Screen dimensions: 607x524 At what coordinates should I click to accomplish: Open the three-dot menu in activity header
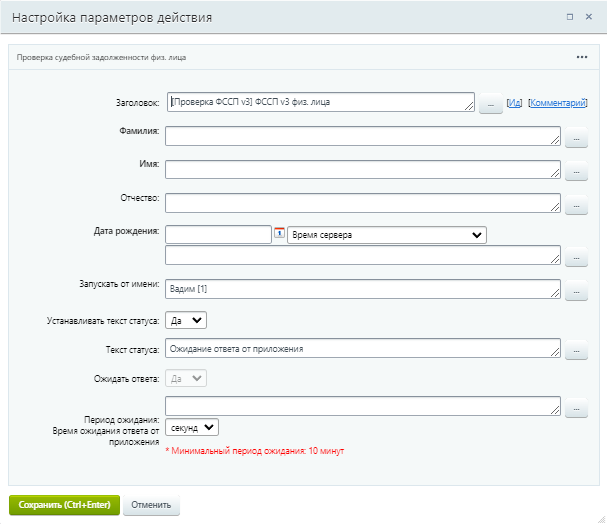(x=582, y=57)
